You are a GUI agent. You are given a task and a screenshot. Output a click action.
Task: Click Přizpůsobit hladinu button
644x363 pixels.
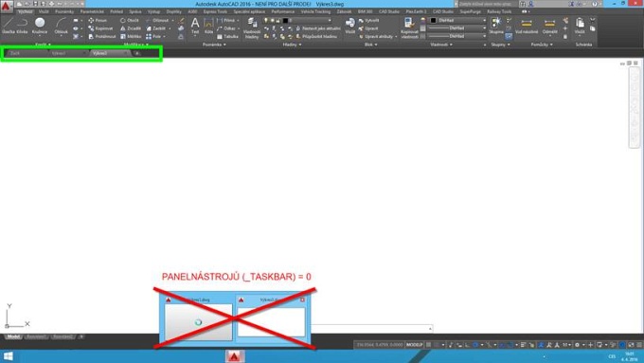(x=316, y=37)
